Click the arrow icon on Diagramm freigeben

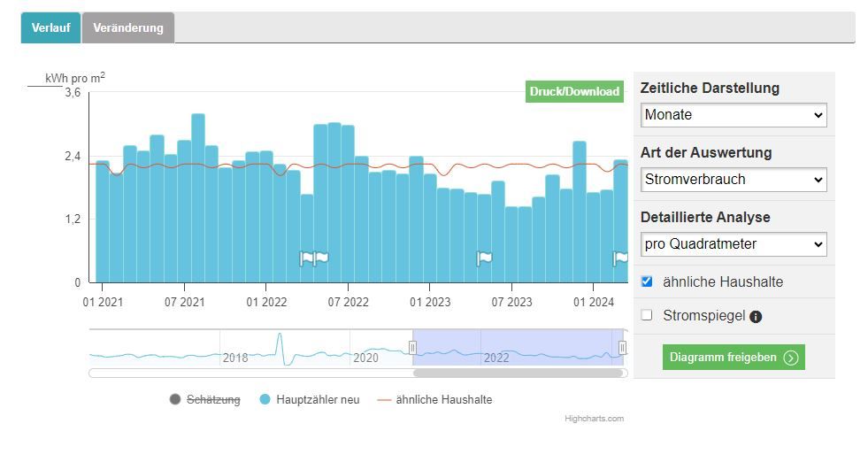791,358
